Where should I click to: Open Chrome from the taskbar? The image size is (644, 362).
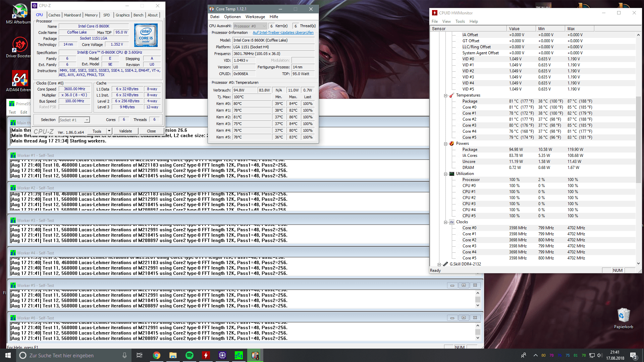coord(157,355)
